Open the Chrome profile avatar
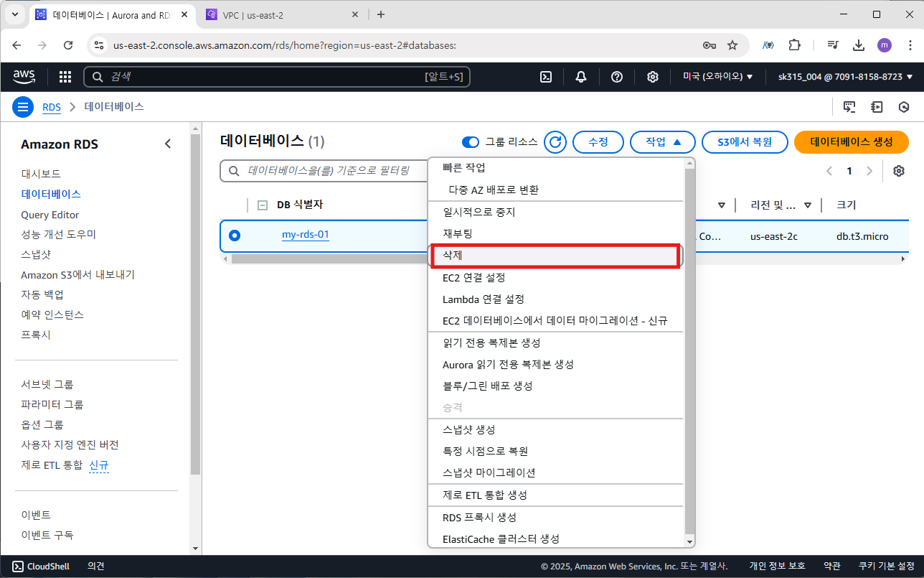The width and height of the screenshot is (924, 578). click(885, 45)
